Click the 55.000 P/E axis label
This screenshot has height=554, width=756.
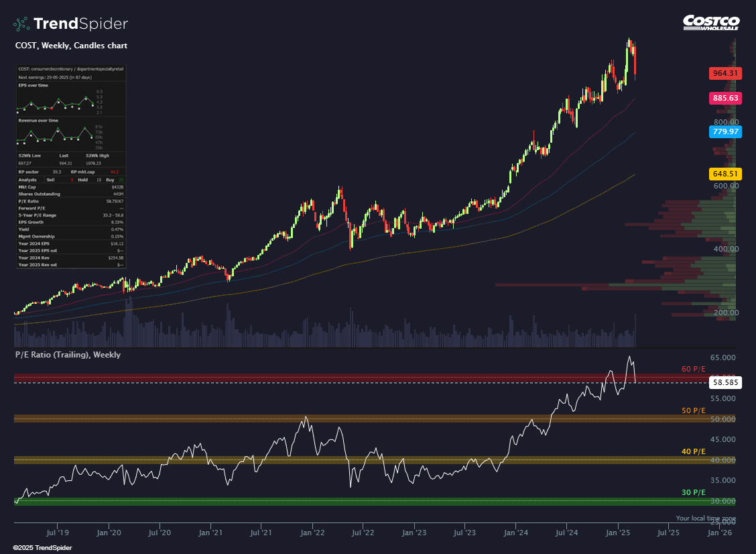tap(723, 398)
